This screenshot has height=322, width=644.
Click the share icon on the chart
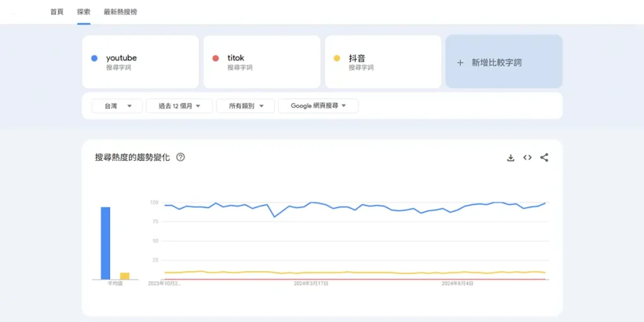click(544, 158)
